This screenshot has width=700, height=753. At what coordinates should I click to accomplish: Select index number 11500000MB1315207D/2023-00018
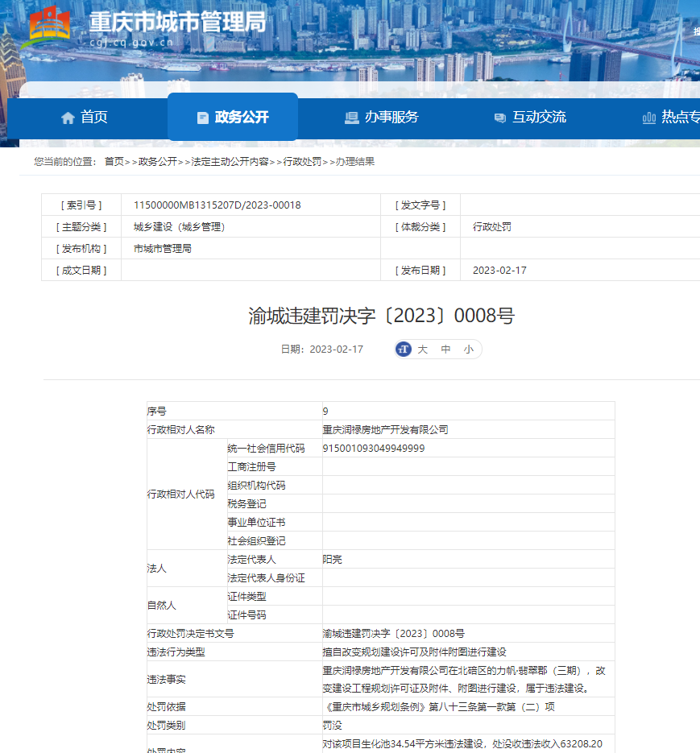coord(217,205)
